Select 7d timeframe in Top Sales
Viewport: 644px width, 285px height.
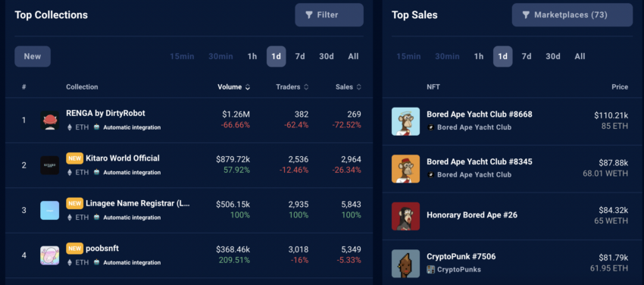pos(527,56)
